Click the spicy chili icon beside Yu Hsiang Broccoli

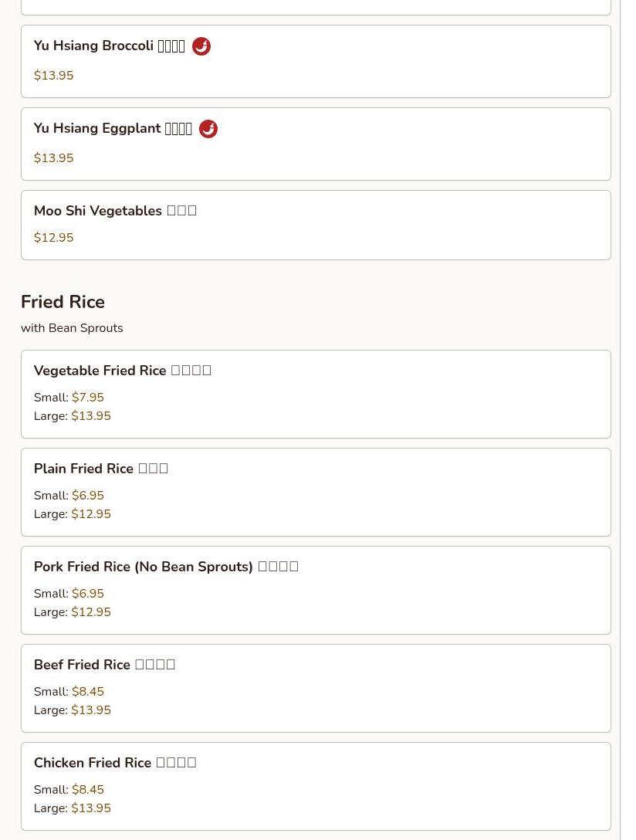(201, 46)
